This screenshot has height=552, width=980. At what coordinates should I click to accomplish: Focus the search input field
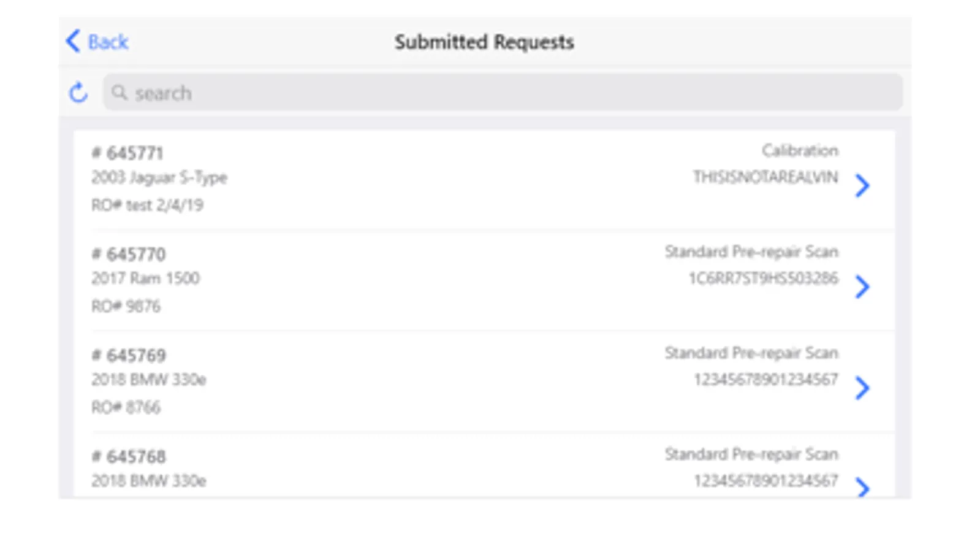pyautogui.click(x=503, y=93)
